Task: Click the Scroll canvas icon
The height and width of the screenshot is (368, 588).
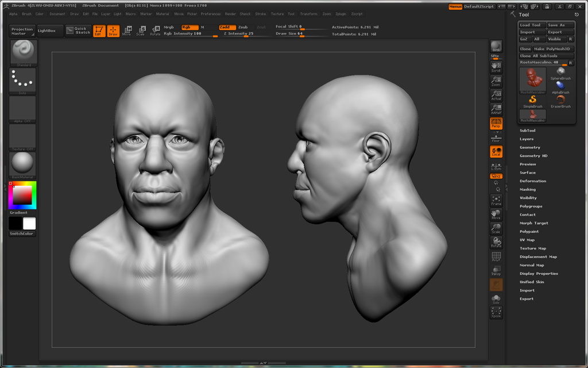Action: (x=496, y=67)
